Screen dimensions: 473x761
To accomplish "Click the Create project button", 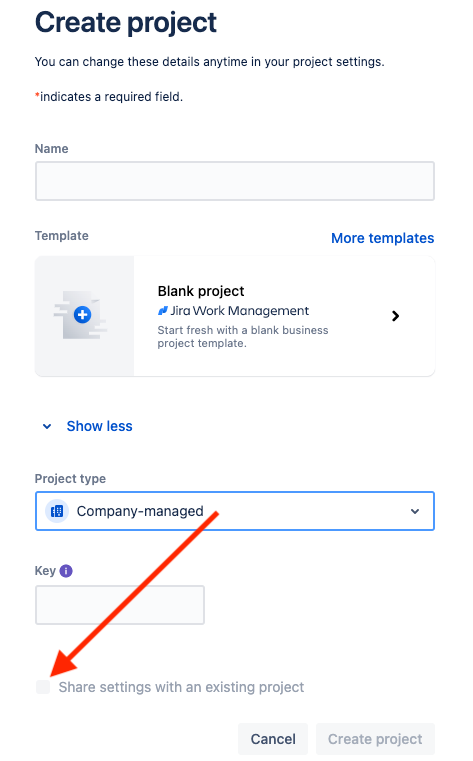I will (x=375, y=739).
